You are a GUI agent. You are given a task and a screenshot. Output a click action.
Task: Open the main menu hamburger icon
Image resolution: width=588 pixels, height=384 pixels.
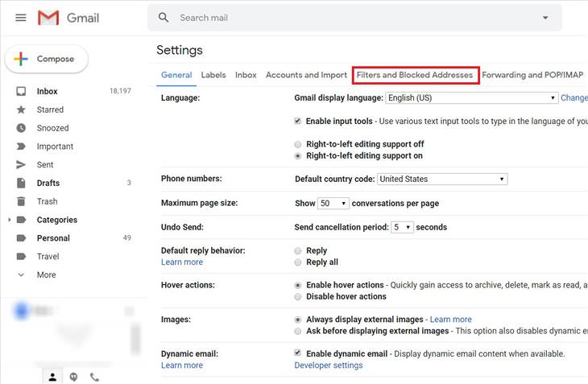(x=21, y=18)
